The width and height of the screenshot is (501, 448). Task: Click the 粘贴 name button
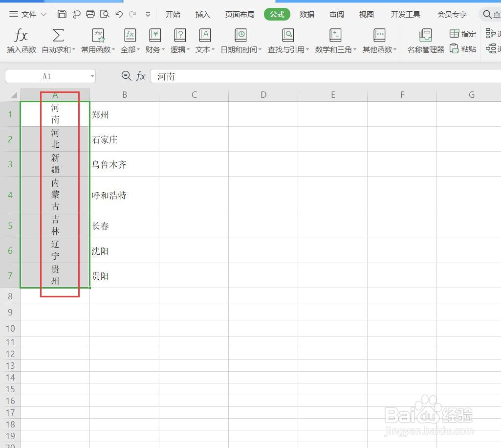point(463,49)
